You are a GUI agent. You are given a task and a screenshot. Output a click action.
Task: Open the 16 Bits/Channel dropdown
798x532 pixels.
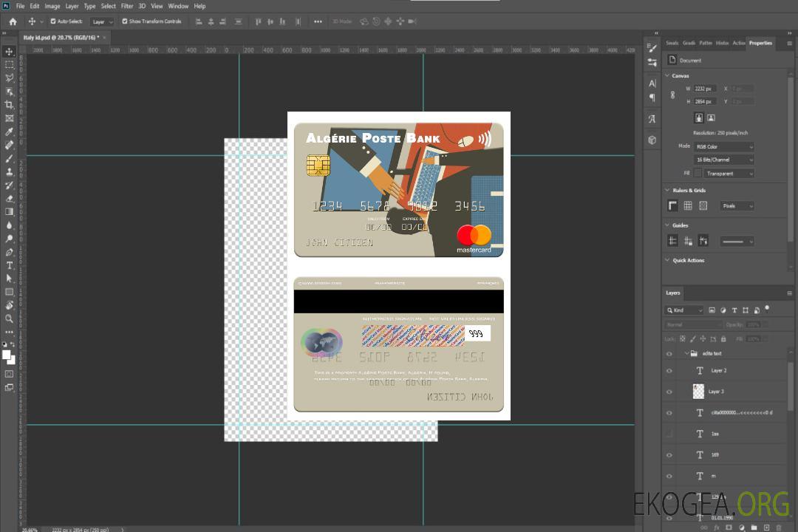[x=724, y=160]
